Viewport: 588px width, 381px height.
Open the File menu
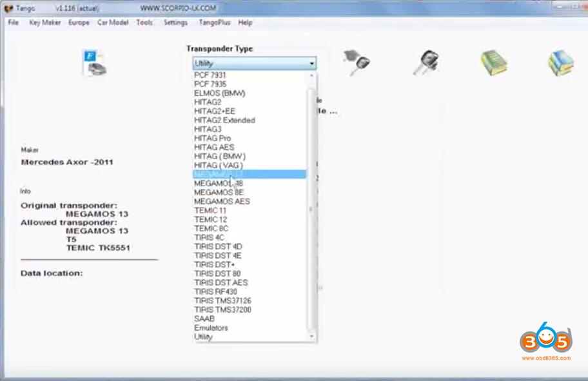coord(13,23)
